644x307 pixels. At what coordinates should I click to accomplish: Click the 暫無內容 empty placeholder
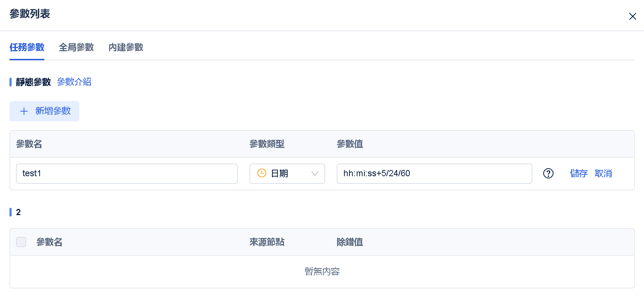pyautogui.click(x=322, y=271)
